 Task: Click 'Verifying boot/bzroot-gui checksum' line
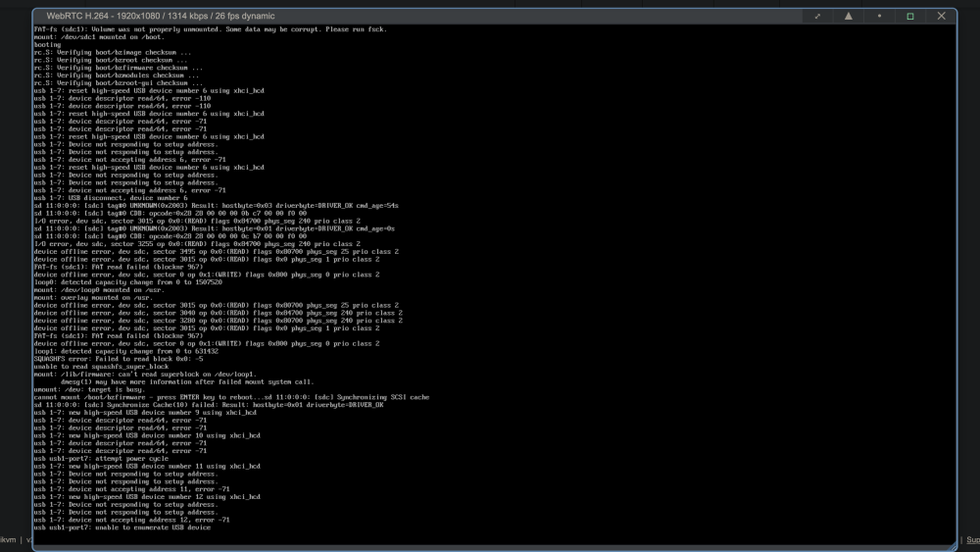(119, 83)
